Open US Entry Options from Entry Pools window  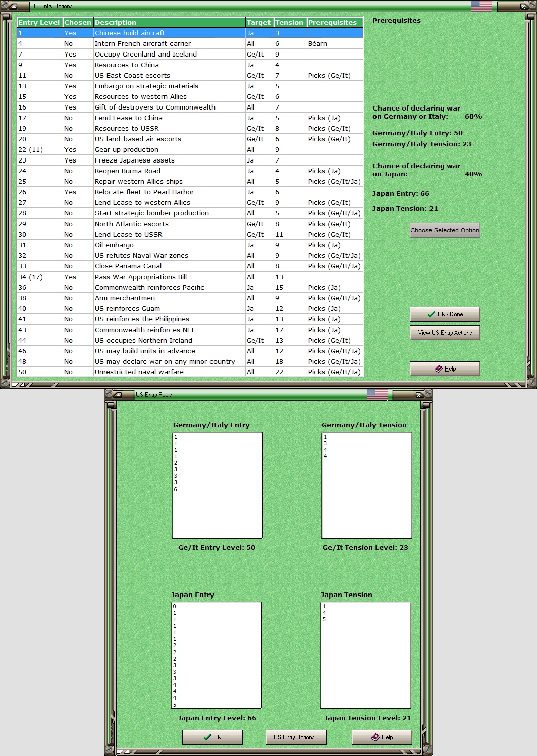click(x=296, y=737)
